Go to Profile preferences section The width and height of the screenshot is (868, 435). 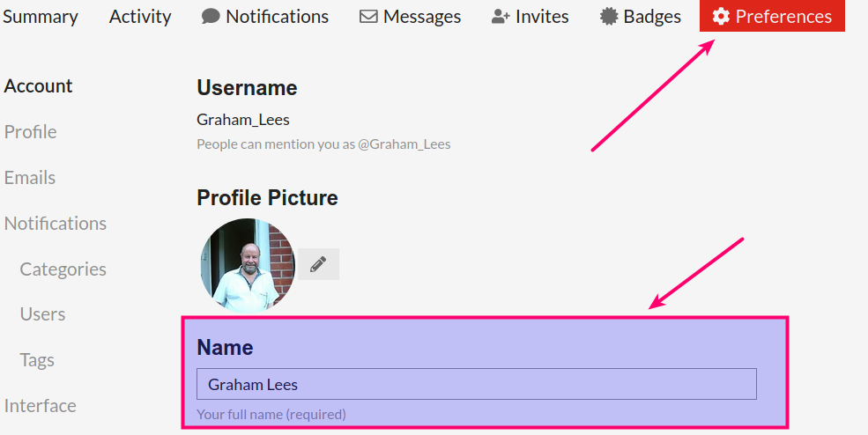pyautogui.click(x=31, y=132)
